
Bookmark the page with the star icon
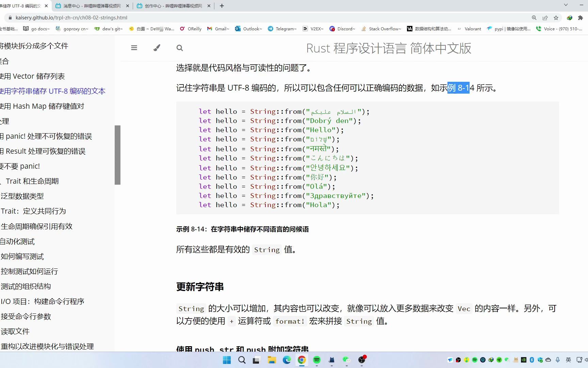(x=556, y=17)
